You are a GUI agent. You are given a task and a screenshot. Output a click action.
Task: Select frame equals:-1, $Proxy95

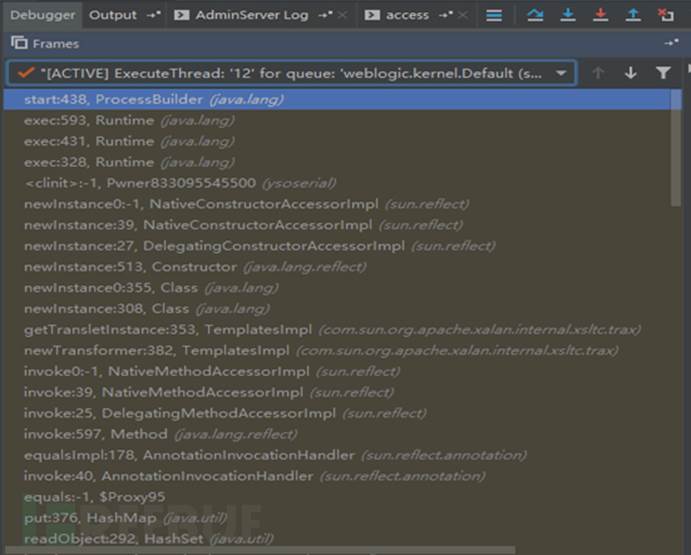click(x=337, y=497)
